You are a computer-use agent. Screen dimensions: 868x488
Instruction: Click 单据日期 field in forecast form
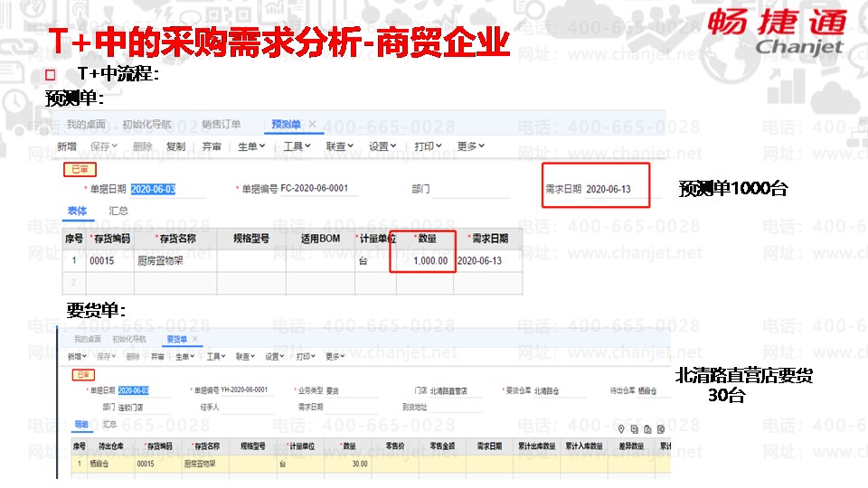168,189
